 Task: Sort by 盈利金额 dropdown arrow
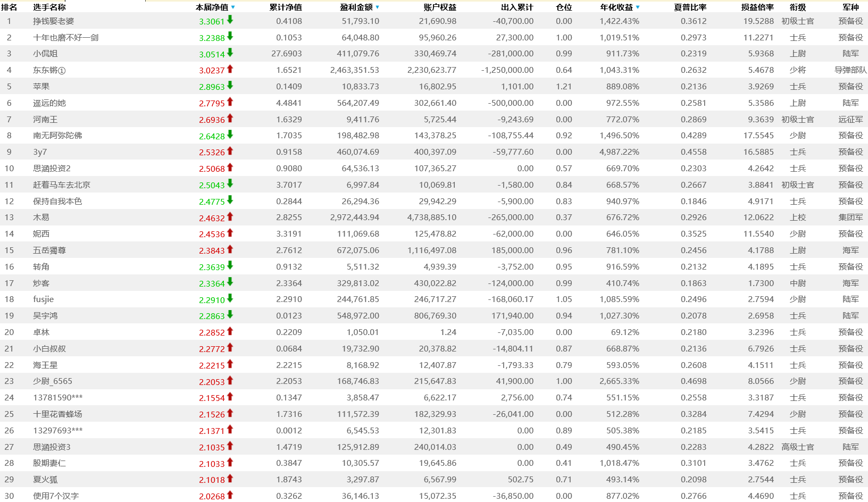pos(378,7)
